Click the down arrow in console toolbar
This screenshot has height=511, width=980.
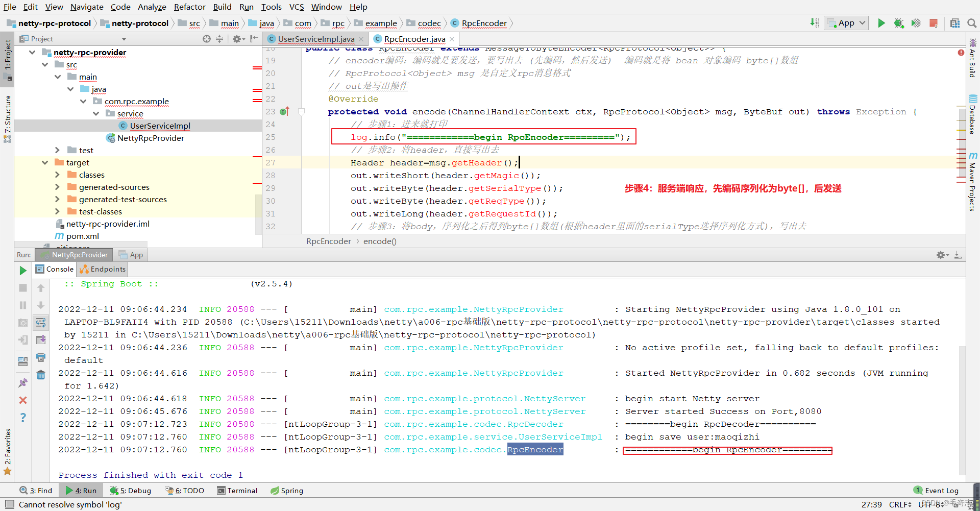tap(41, 305)
